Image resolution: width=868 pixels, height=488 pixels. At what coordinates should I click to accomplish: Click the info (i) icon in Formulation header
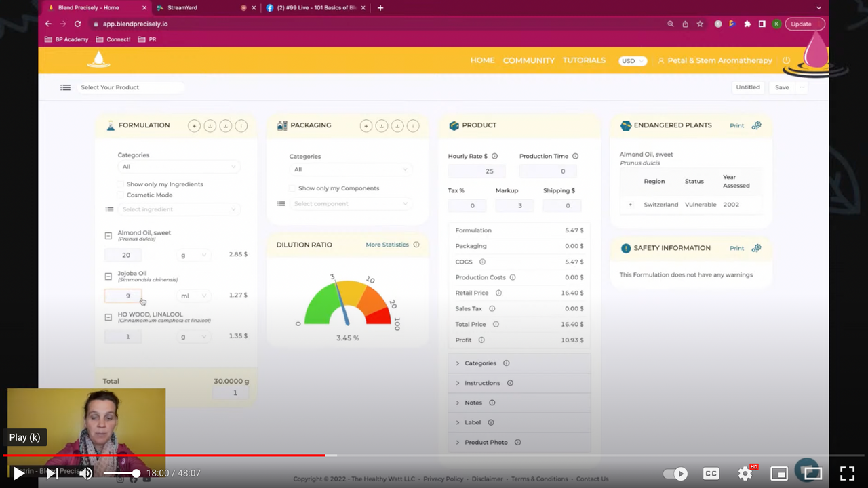point(241,125)
